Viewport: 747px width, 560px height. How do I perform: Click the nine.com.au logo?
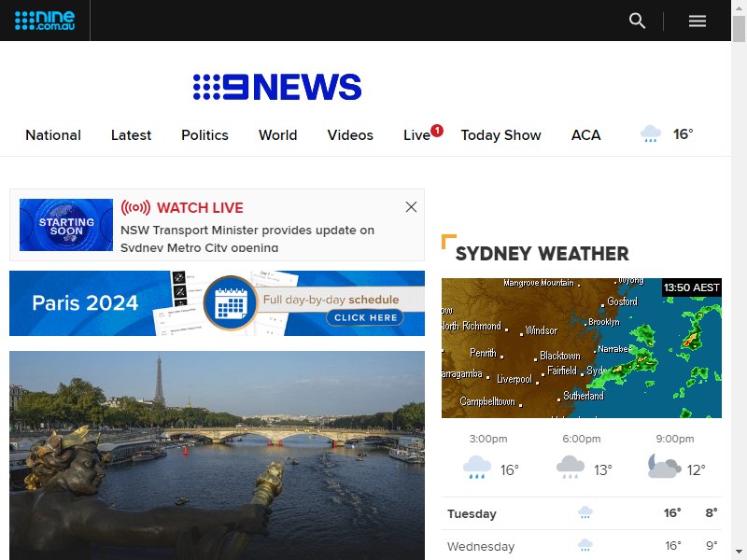pos(45,21)
